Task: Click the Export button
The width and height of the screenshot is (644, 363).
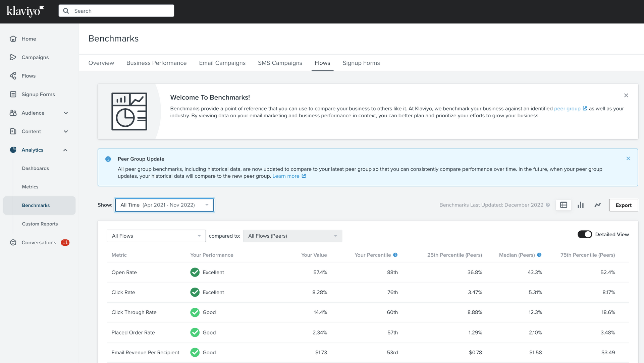Action: click(x=623, y=205)
